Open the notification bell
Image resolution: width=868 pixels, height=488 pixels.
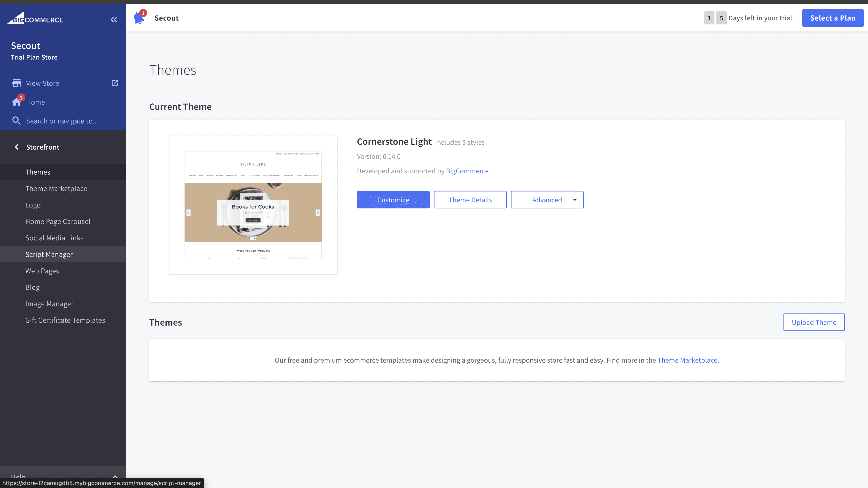pyautogui.click(x=139, y=17)
